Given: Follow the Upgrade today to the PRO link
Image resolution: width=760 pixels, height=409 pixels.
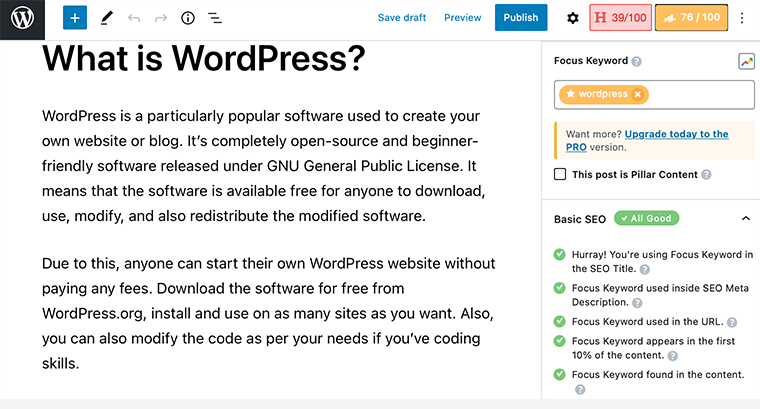Looking at the screenshot, I should [676, 134].
